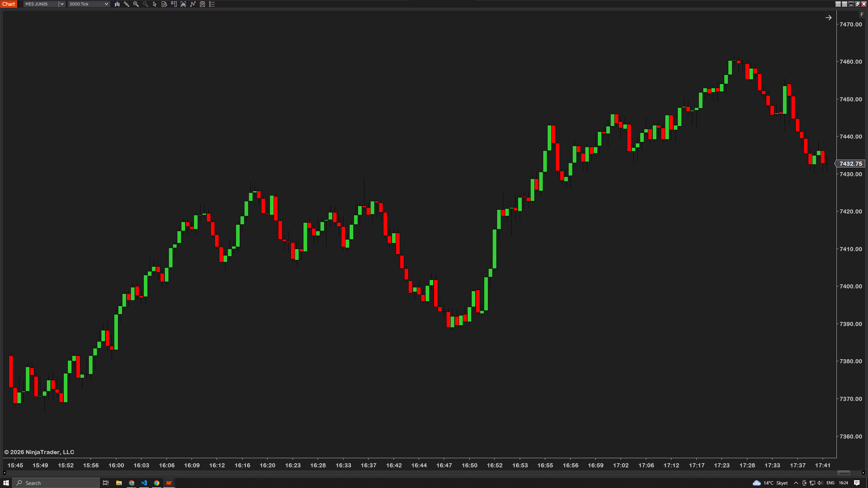Open File Explorer from taskbar
Image resolution: width=868 pixels, height=488 pixels.
tap(119, 483)
